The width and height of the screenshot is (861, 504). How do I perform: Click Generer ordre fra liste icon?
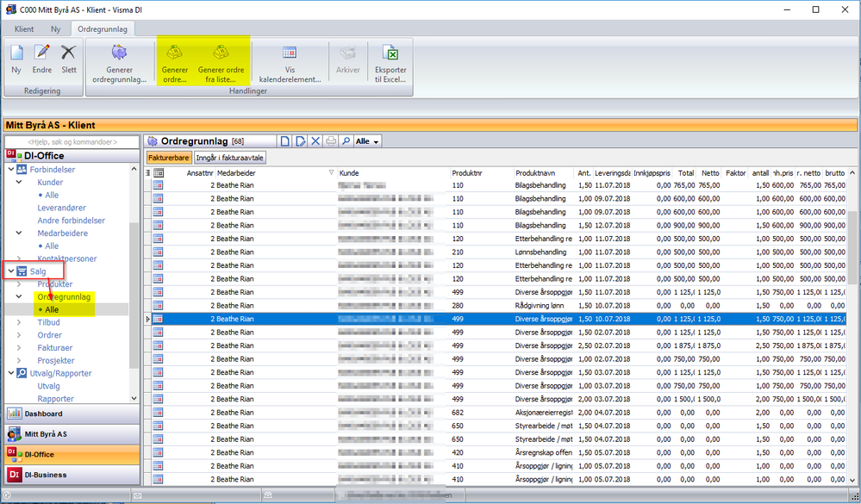pyautogui.click(x=221, y=53)
